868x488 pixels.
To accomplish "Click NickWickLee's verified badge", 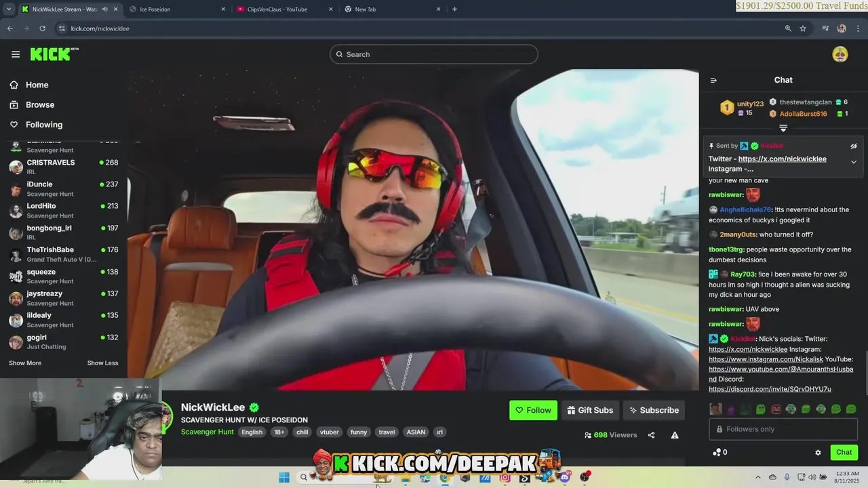I will tap(254, 407).
